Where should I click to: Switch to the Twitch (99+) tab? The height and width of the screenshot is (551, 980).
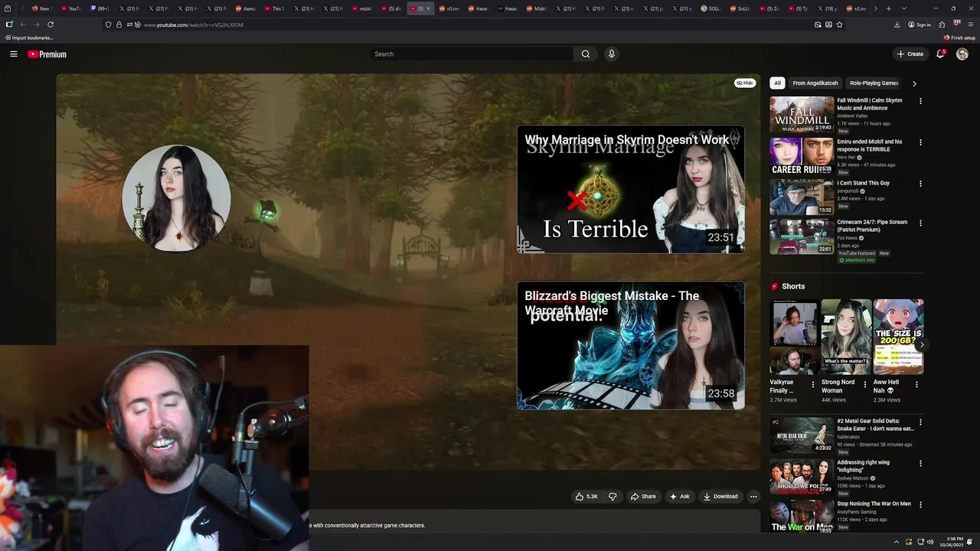(x=100, y=8)
